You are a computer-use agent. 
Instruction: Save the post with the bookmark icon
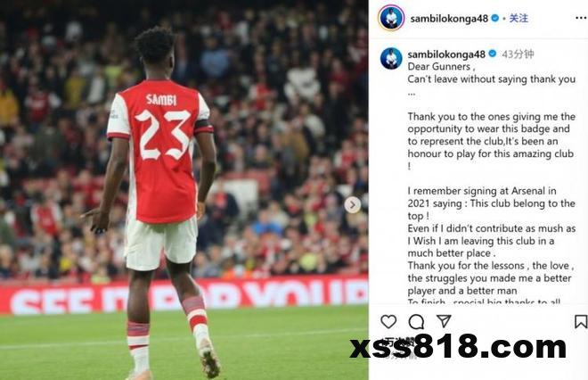(x=581, y=322)
